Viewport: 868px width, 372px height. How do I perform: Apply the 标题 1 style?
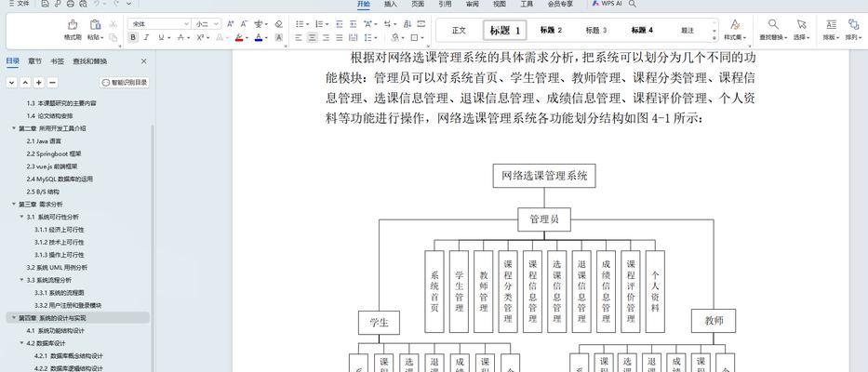pos(505,31)
